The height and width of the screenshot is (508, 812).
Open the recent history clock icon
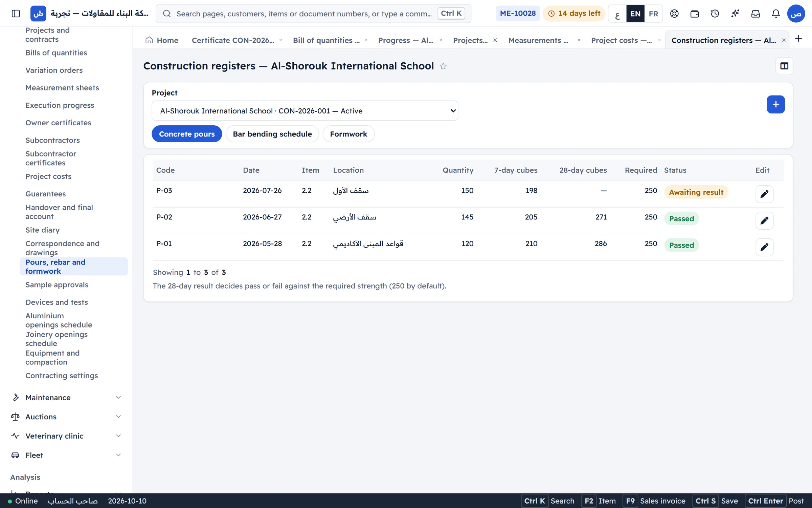715,14
